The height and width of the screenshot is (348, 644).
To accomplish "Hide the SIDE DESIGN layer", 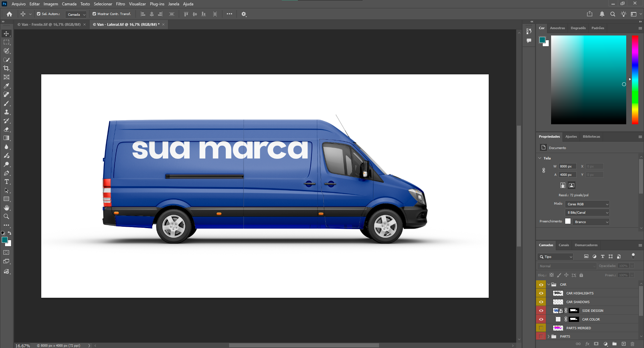I will coord(541,310).
